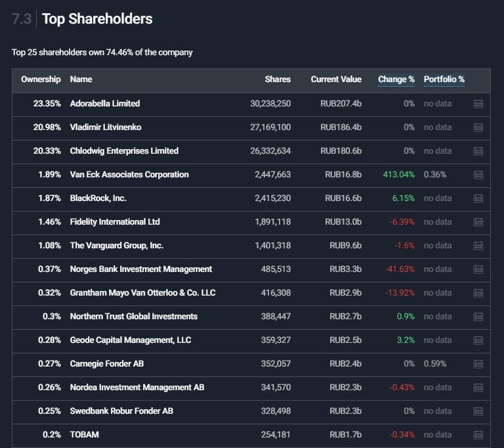Select the BlackRock, Inc. name
504x448 pixels.
pyautogui.click(x=98, y=198)
